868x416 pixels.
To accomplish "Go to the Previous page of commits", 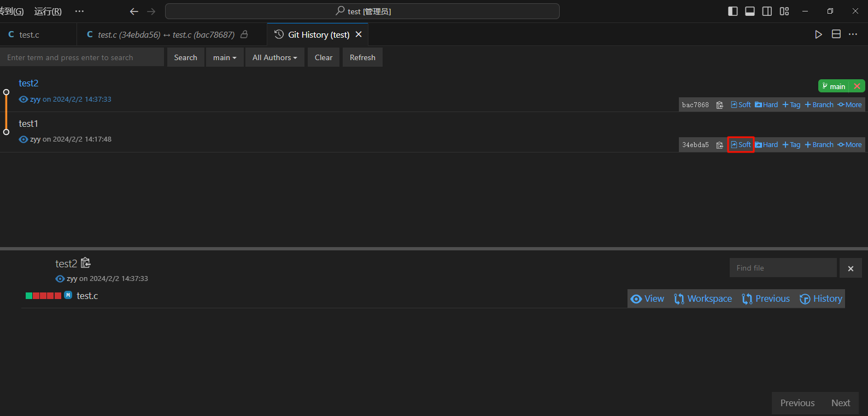I will (x=797, y=403).
